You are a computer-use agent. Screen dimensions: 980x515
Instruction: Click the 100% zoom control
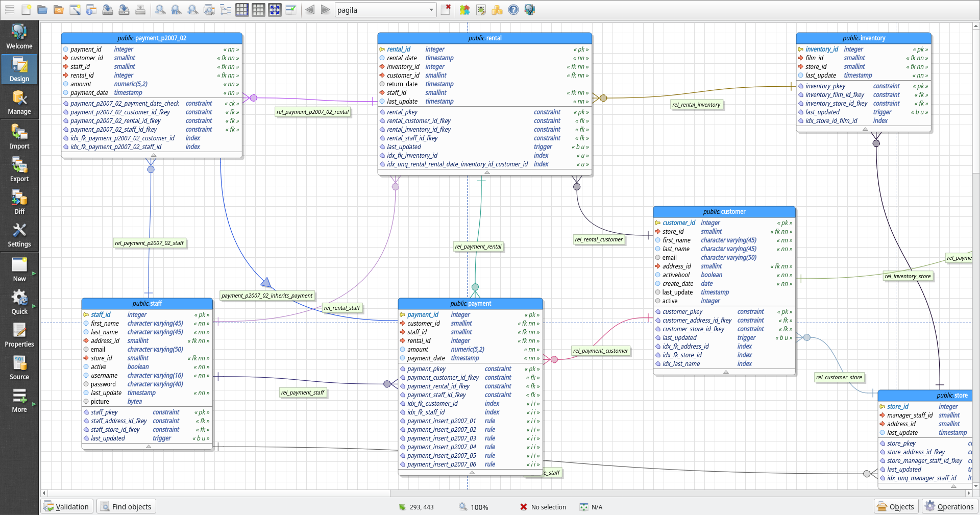tap(475, 507)
